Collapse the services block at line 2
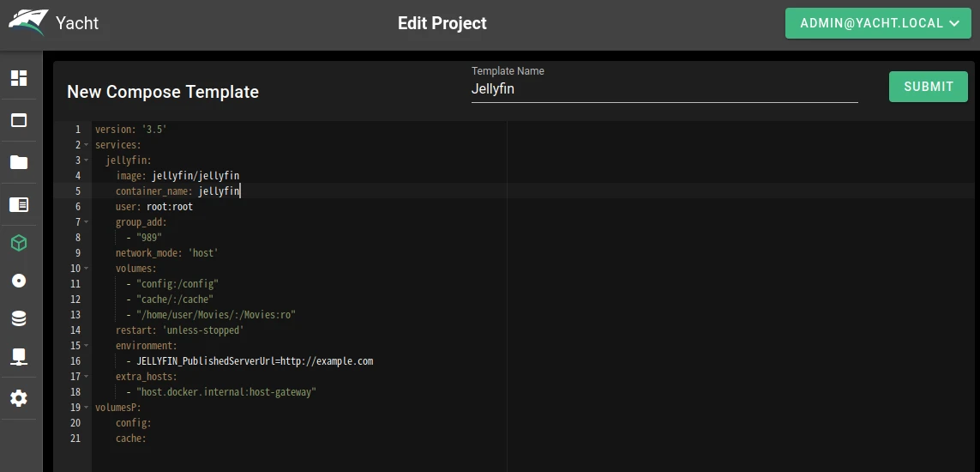This screenshot has width=980, height=472. pos(87,145)
